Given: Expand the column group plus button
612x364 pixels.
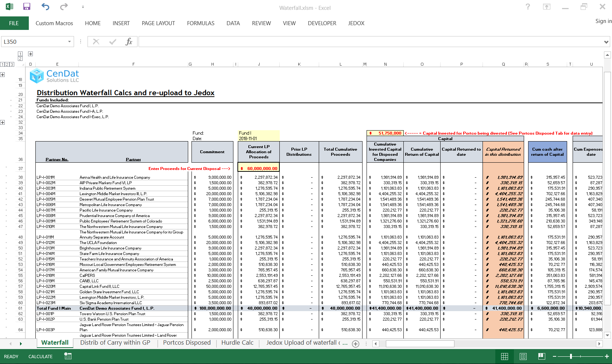Looking at the screenshot, I should [31, 54].
